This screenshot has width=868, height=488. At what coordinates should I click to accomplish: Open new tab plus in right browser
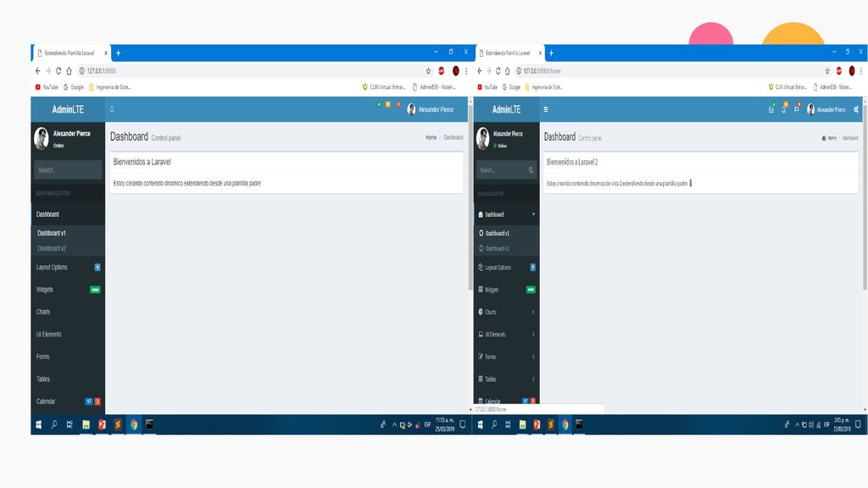(x=551, y=53)
